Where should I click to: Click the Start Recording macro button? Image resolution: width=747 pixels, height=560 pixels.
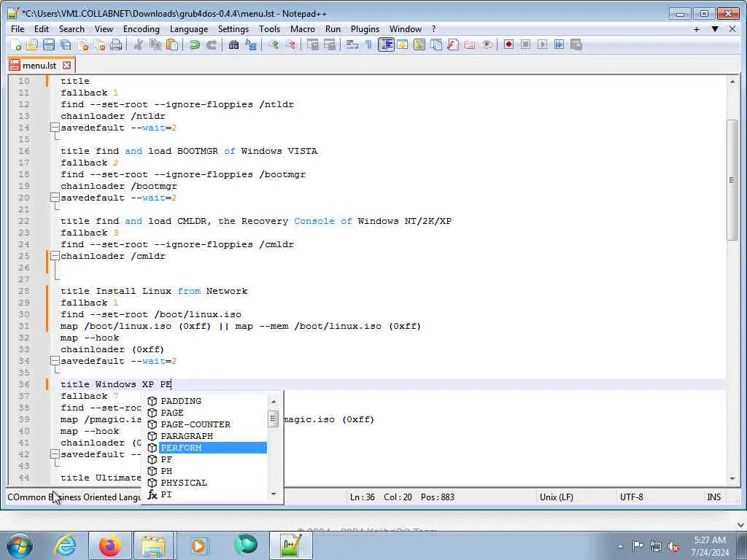point(508,44)
